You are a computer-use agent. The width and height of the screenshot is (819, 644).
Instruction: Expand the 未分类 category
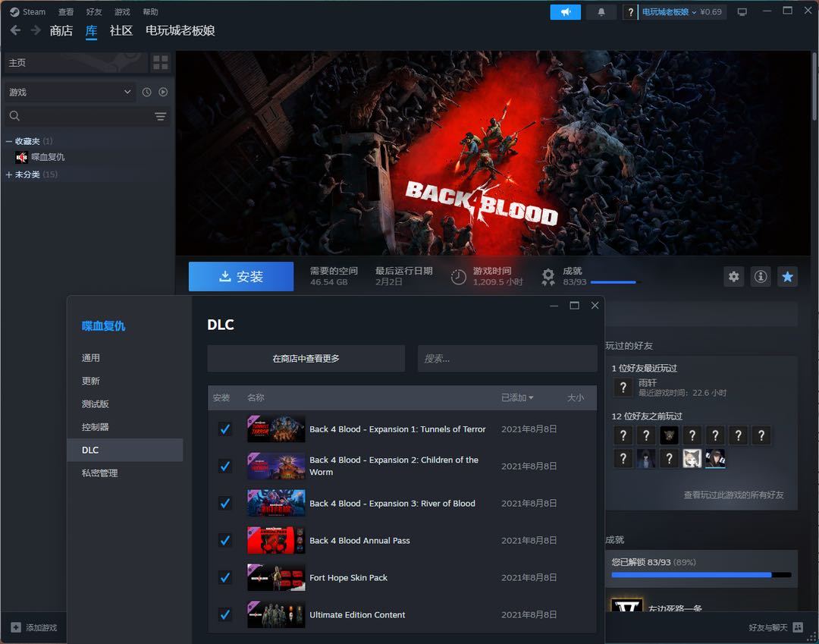point(9,174)
